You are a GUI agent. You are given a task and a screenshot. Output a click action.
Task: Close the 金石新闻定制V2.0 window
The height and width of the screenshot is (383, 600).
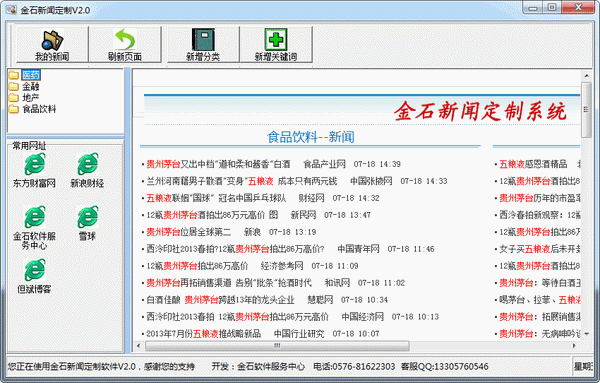pyautogui.click(x=579, y=8)
